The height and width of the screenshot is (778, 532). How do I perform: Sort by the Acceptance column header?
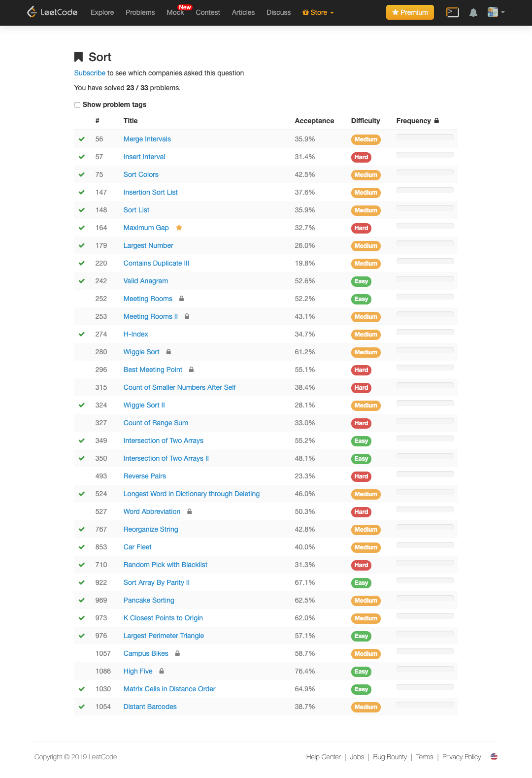(x=314, y=121)
